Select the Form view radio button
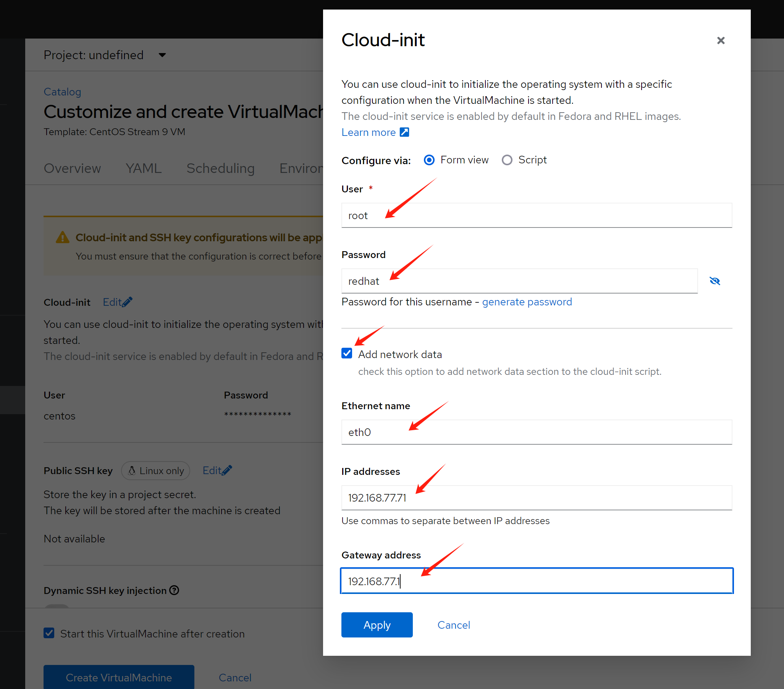784x689 pixels. 429,160
